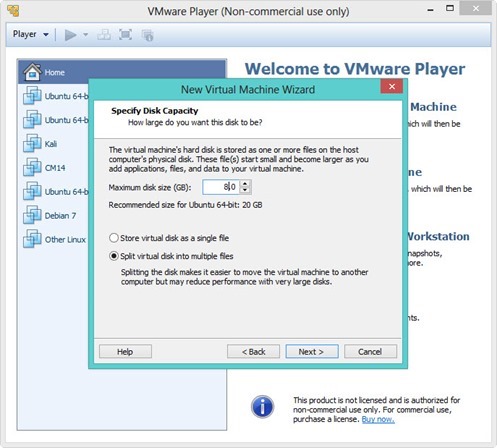
Task: Open the Buy now link
Action: click(378, 419)
